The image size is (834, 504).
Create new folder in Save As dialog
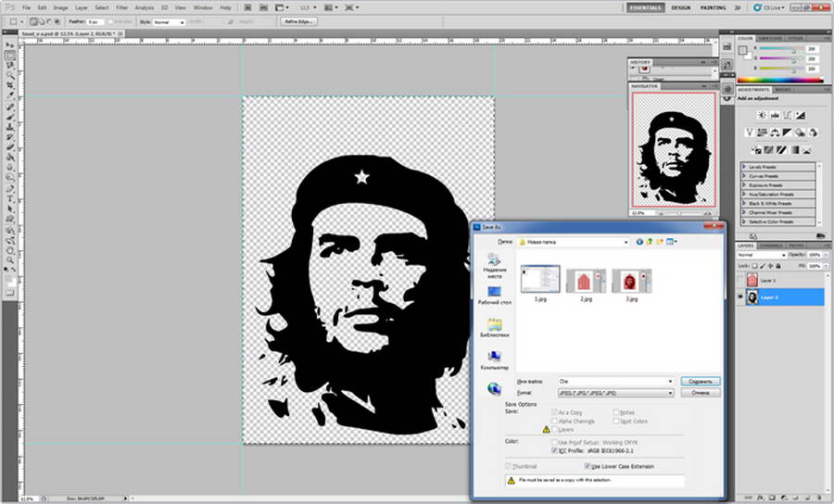click(x=660, y=242)
